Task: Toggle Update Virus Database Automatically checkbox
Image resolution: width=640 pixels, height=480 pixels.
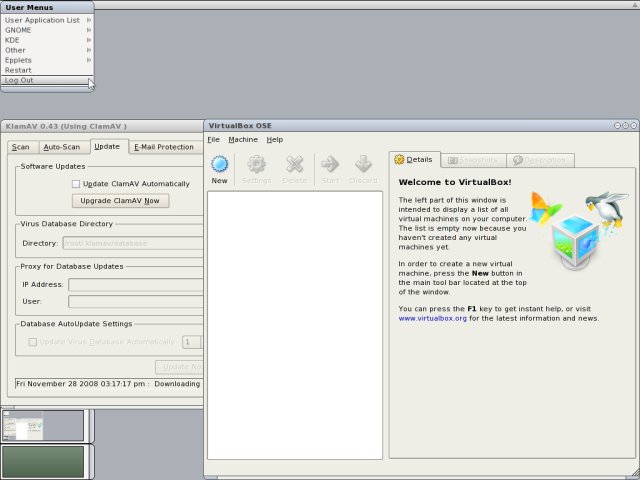Action: tap(33, 342)
